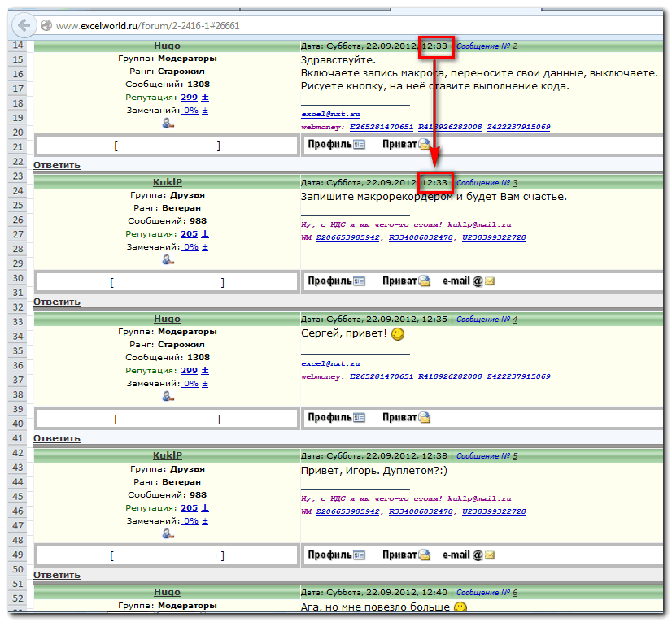The height and width of the screenshot is (622, 672).
Task: Click the browser back arrow button
Action: pyautogui.click(x=24, y=25)
